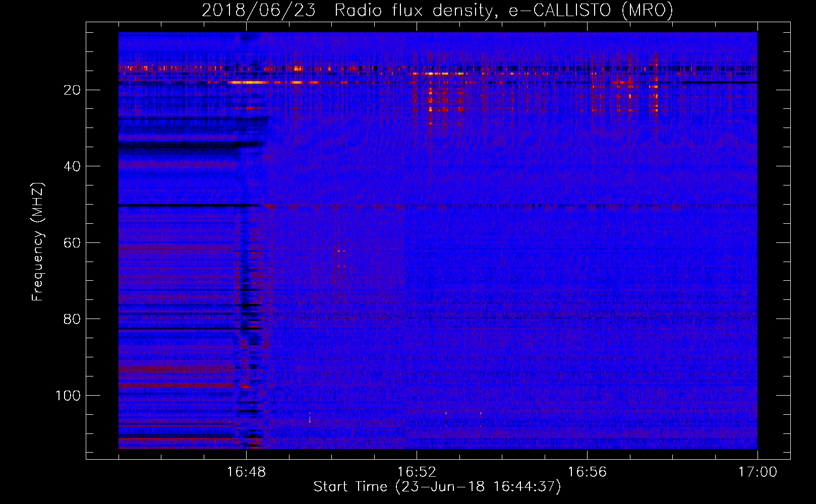Click the 17:00 time tick label
Screen dimensions: 816x504
(757, 472)
